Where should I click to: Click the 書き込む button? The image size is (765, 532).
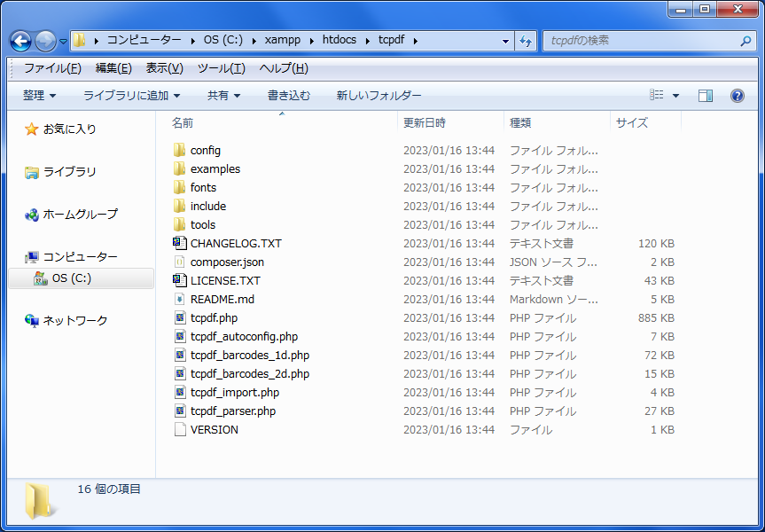pos(289,96)
